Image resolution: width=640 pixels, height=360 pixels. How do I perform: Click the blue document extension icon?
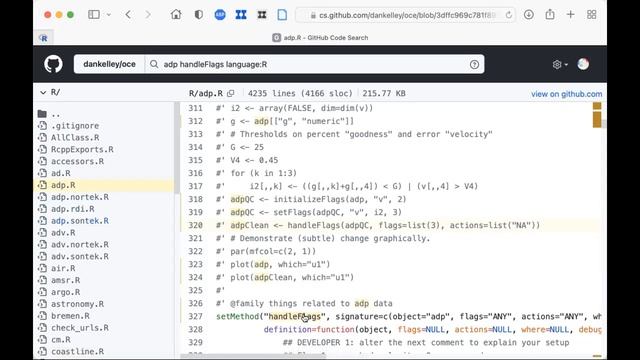tap(282, 15)
